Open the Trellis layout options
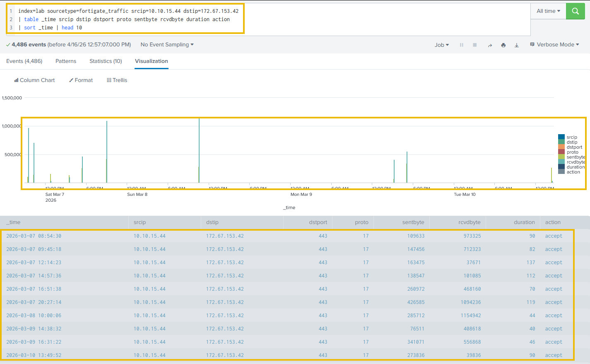Image resolution: width=590 pixels, height=364 pixels. 117,80
